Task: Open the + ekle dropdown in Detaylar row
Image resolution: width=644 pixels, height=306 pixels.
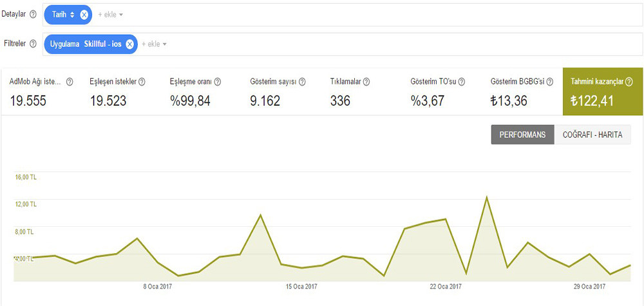Action: coord(111,15)
